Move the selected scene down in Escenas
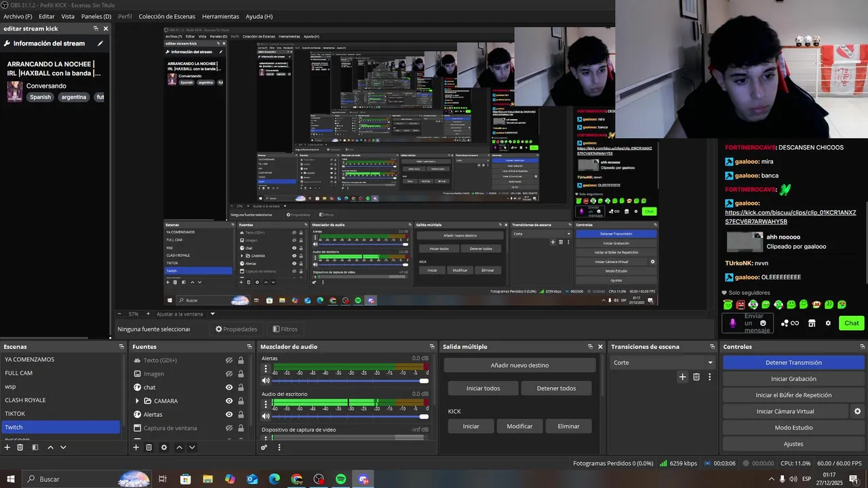868x488 pixels. [x=63, y=447]
